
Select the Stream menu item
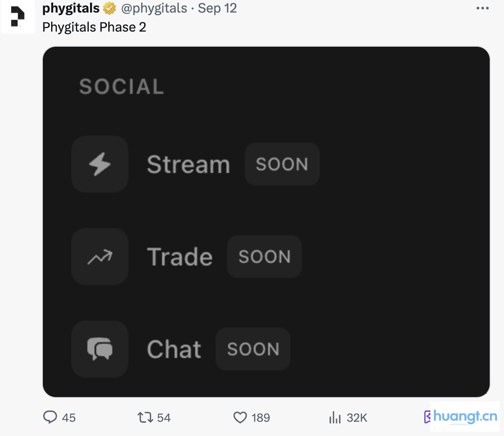[x=188, y=165]
